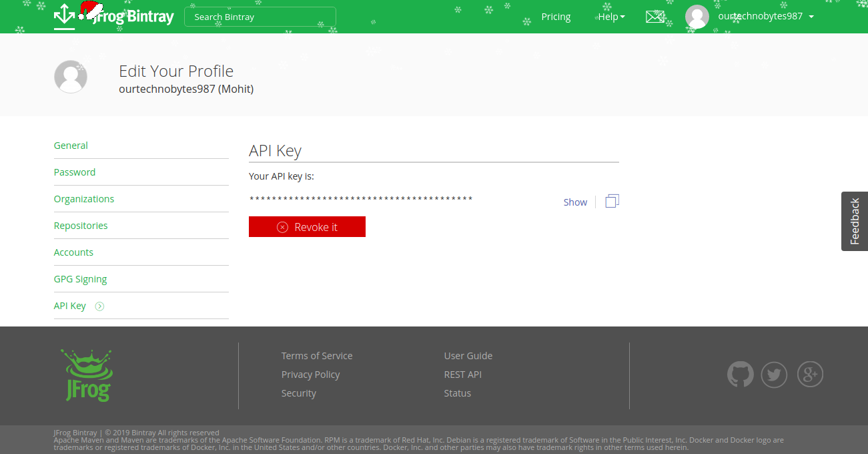Click the JFrog Bintray logo in header
The image size is (868, 454).
[113, 16]
